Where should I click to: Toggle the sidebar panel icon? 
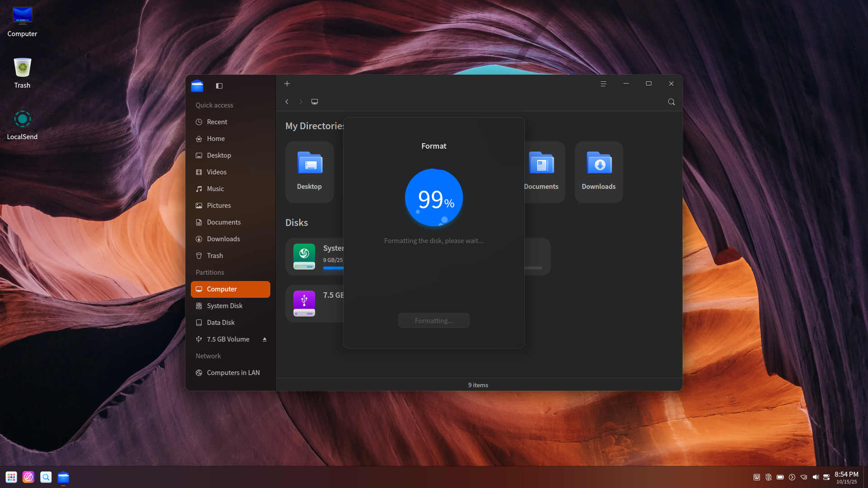(219, 86)
